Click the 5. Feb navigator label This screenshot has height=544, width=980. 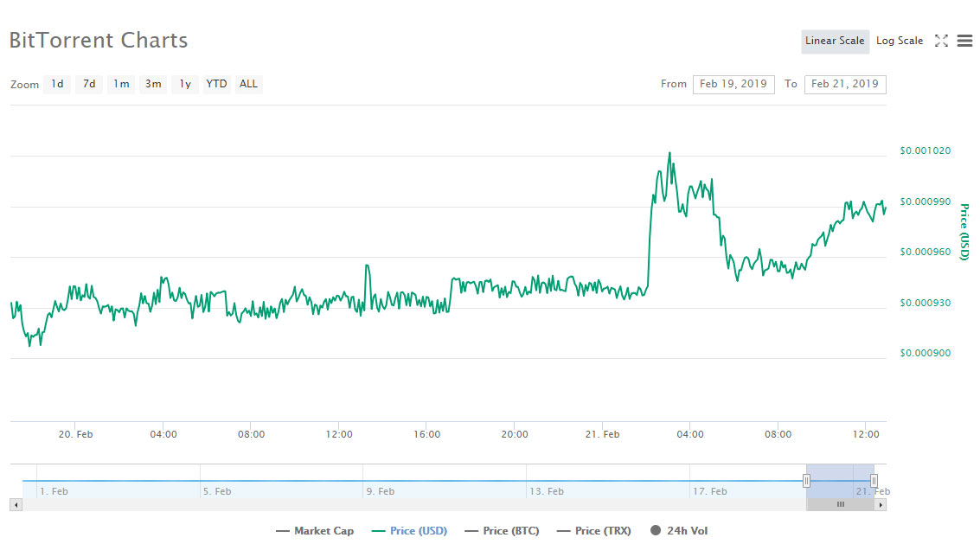pos(217,491)
